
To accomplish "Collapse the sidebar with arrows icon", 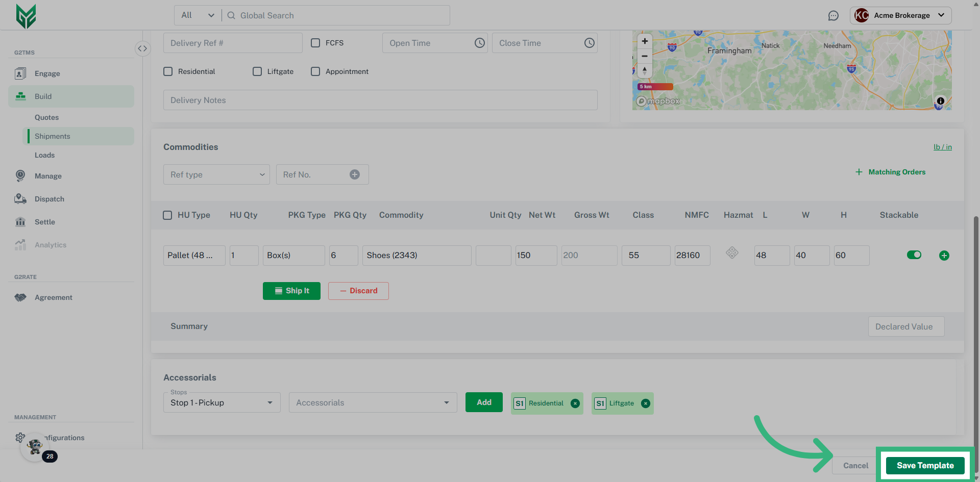I will tap(142, 48).
